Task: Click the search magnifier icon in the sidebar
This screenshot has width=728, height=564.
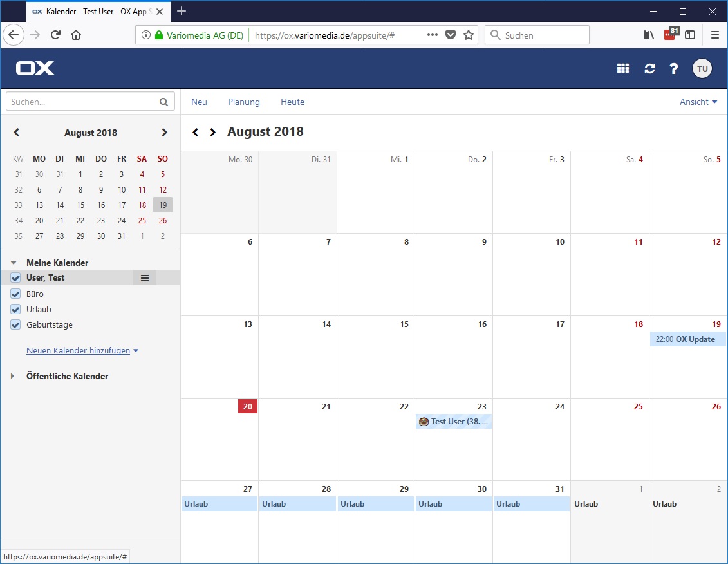Action: tap(164, 102)
